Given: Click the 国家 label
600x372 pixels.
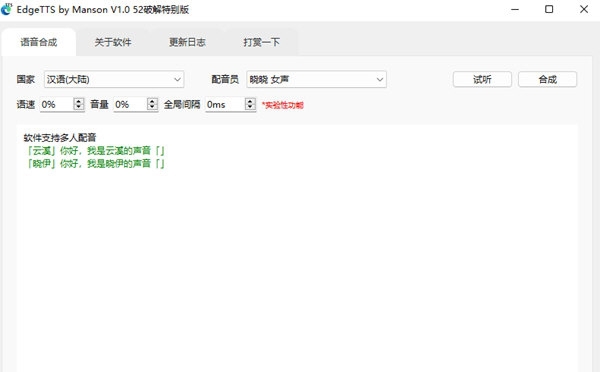Looking at the screenshot, I should coord(26,79).
